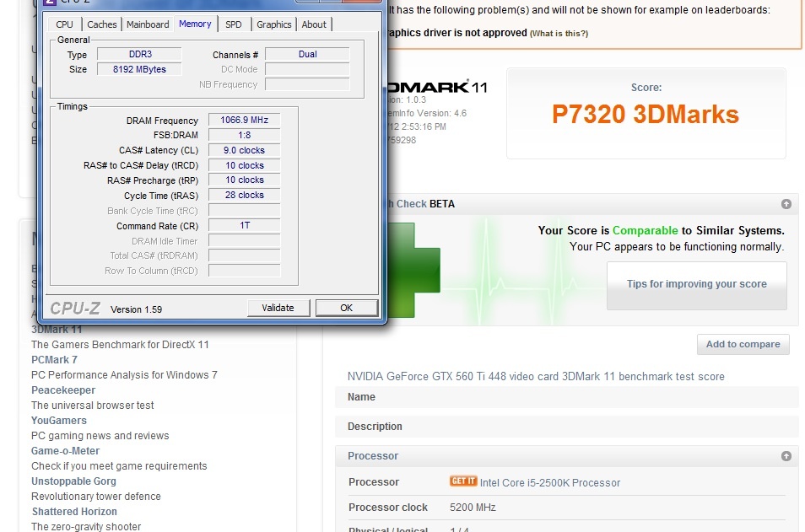
Task: Click 'The zero-gravity shooter' text
Action: [86, 526]
